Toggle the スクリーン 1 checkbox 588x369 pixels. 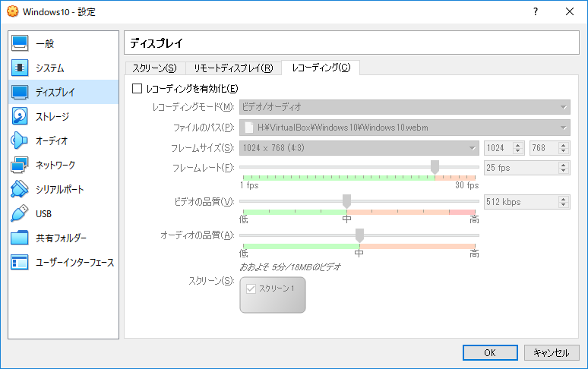251,289
